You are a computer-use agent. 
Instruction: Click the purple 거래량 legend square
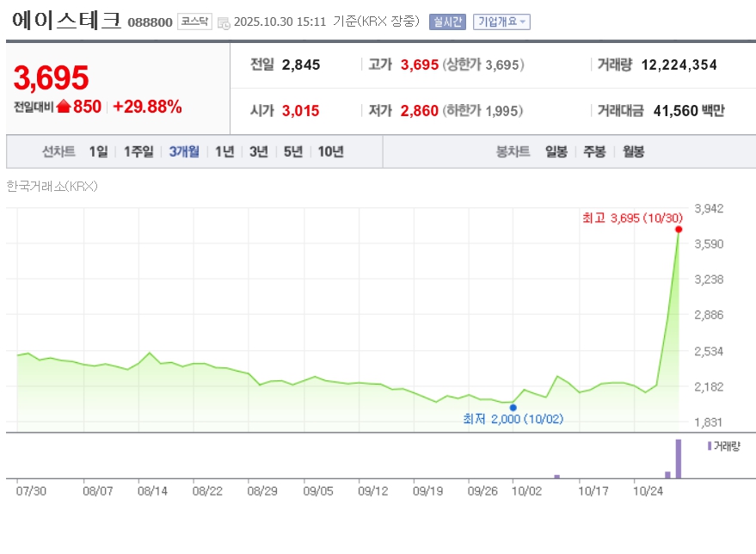(709, 446)
